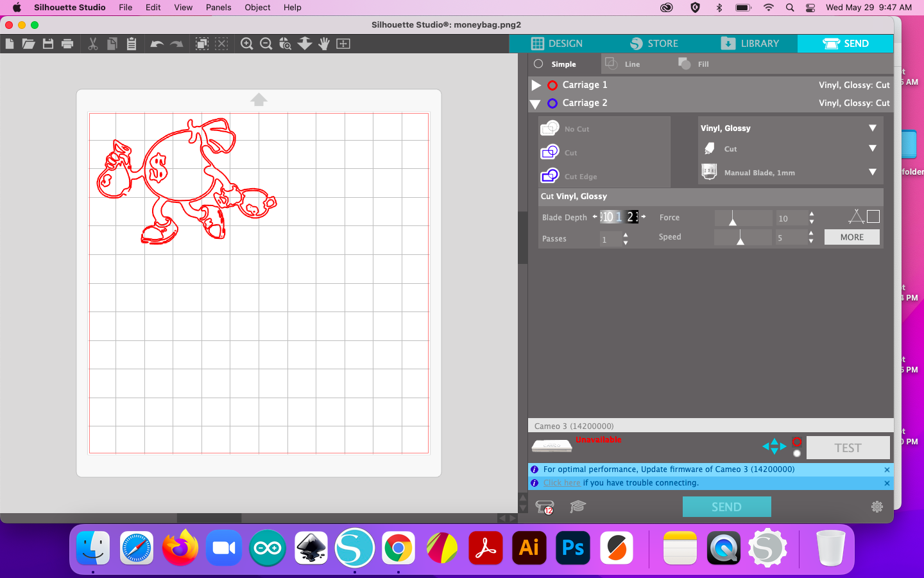Click the Select All toolbar icon
Screen dimensions: 924x578
202,44
